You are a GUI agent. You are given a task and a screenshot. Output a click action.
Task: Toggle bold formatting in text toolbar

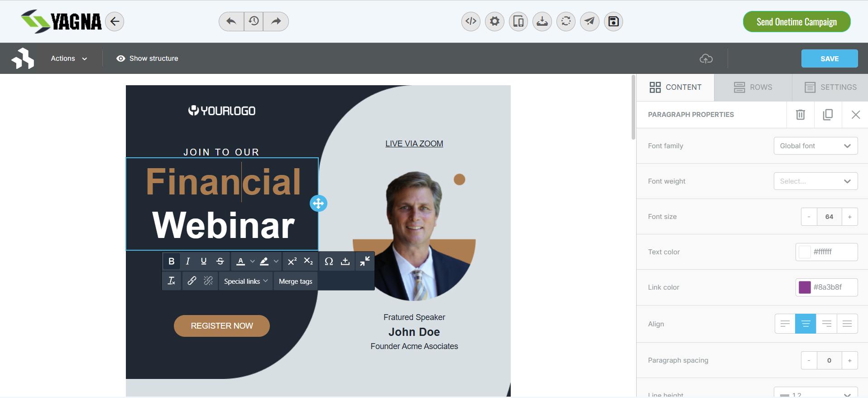[171, 261]
